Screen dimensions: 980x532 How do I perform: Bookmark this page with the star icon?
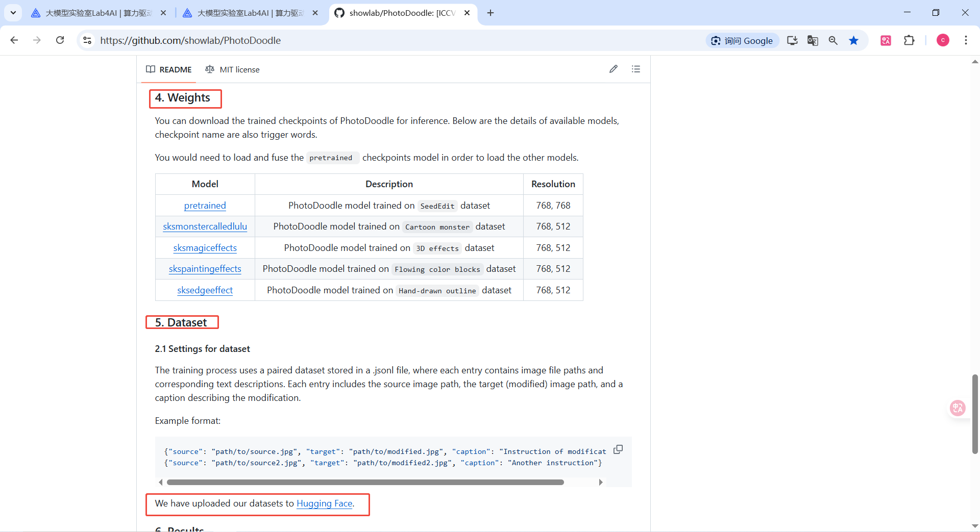853,40
